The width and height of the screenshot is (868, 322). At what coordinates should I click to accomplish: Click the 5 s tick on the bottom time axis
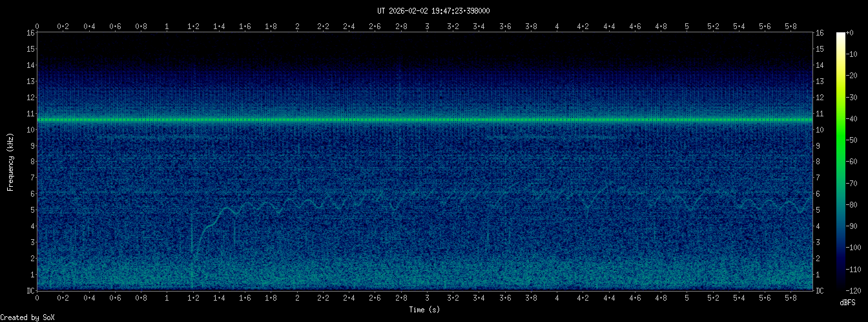point(687,298)
